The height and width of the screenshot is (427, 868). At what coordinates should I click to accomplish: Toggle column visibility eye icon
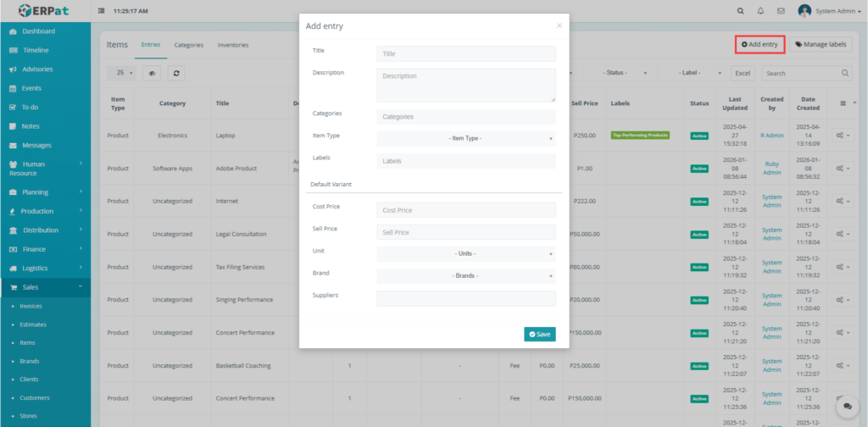(x=152, y=73)
